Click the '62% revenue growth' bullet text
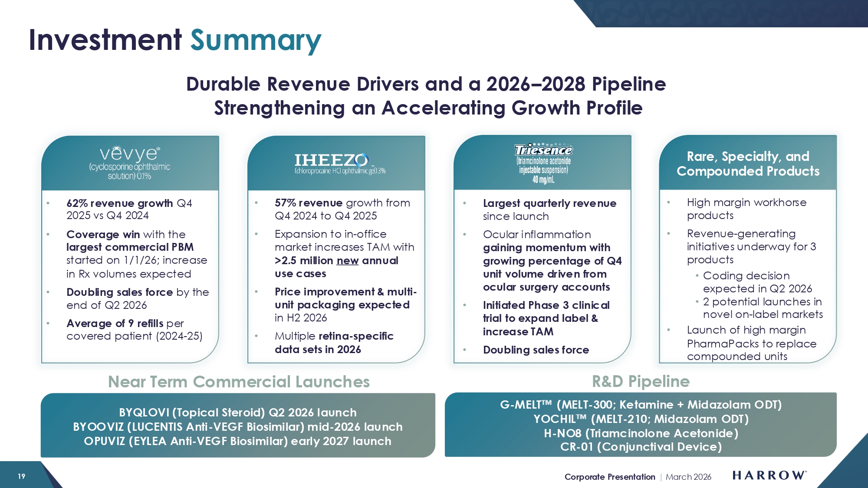The width and height of the screenshot is (868, 488). click(120, 203)
